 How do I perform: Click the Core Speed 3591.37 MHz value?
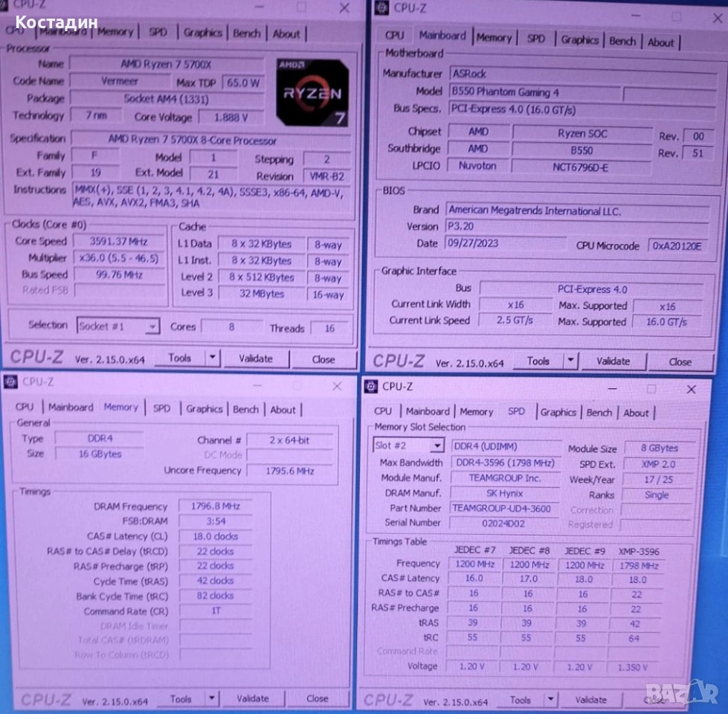[119, 242]
